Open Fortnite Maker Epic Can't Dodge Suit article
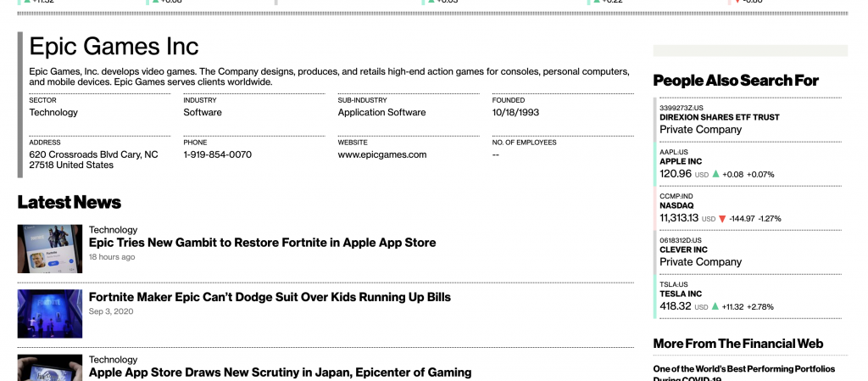This screenshot has height=381, width=868. coord(270,297)
